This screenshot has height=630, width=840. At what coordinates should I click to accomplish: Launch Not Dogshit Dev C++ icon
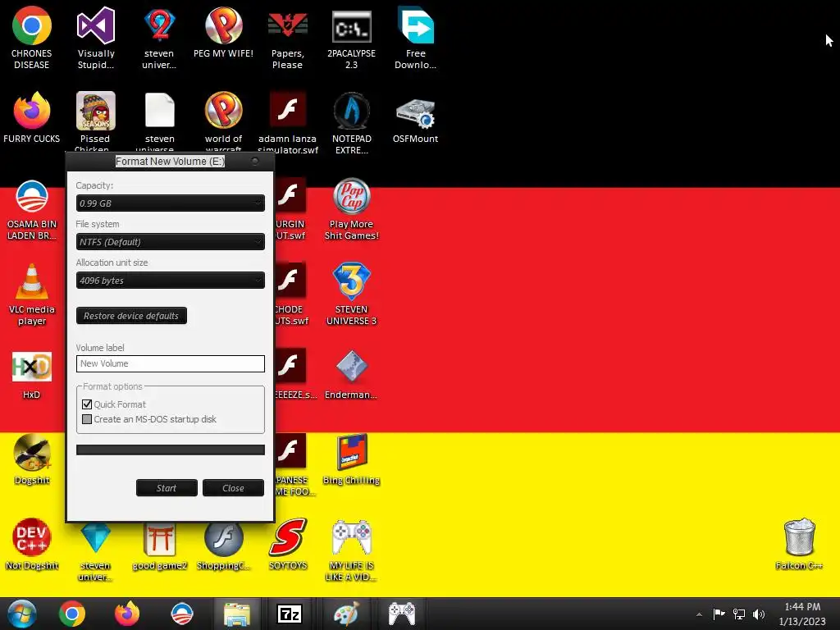tap(32, 545)
